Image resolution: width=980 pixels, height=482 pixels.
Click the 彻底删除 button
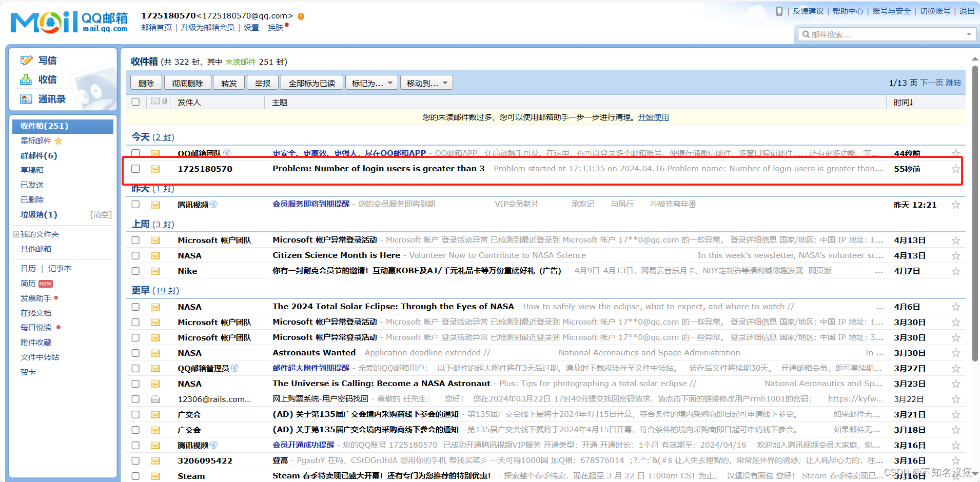(187, 83)
